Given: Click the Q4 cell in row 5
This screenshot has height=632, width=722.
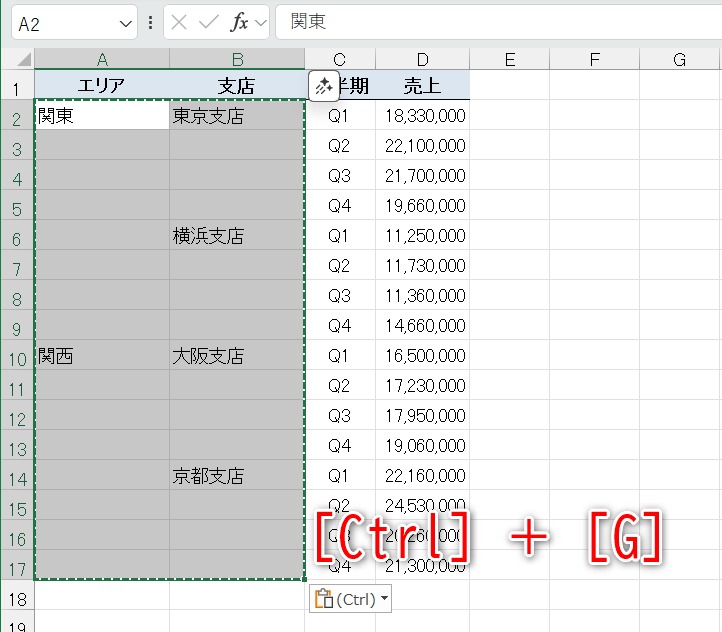Looking at the screenshot, I should click(340, 205).
